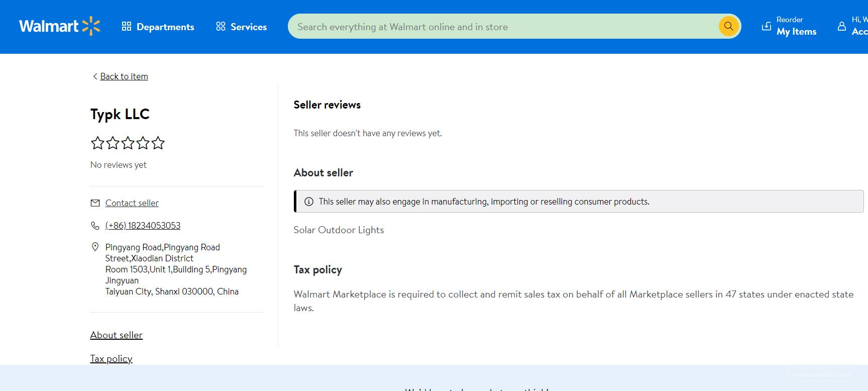Click the fourth rating star
This screenshot has height=391, width=868.
pyautogui.click(x=143, y=143)
